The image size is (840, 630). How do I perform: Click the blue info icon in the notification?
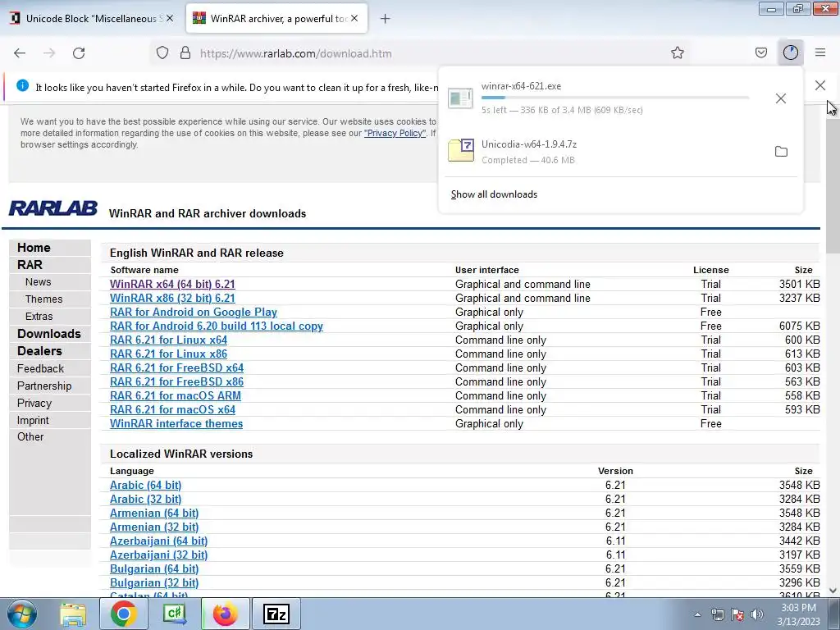[x=22, y=85]
